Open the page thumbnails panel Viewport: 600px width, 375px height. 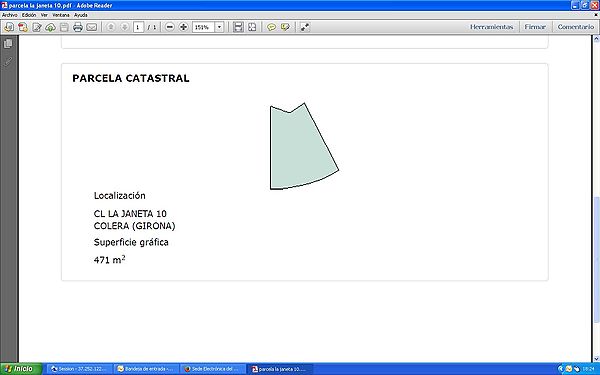click(x=8, y=44)
